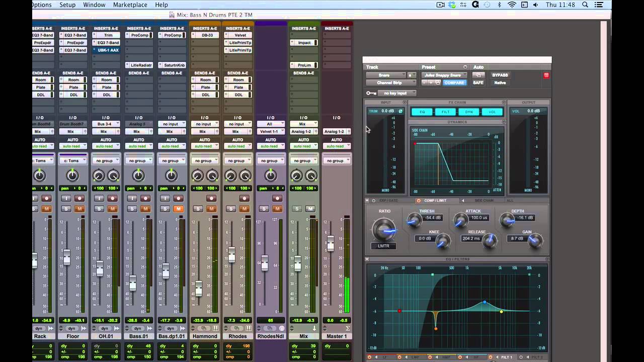Viewport: 644px width, 362px height.
Task: Solo the Floor track
Action: [66, 209]
